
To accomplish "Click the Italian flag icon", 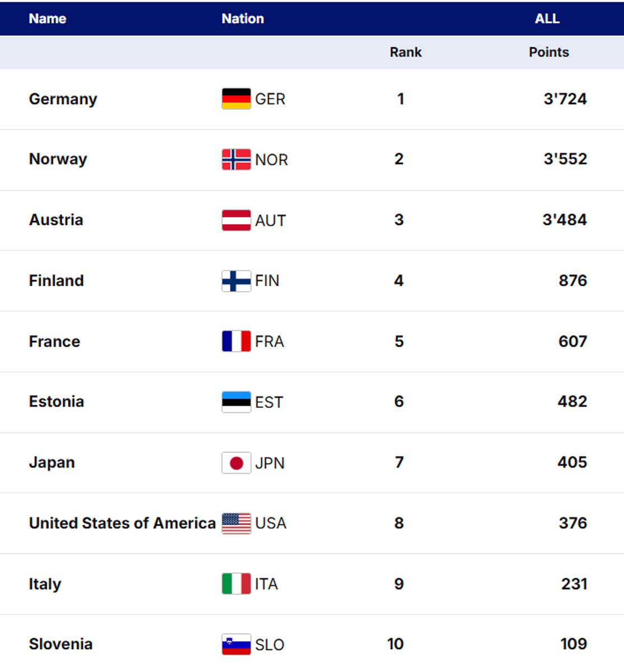I will 236,584.
